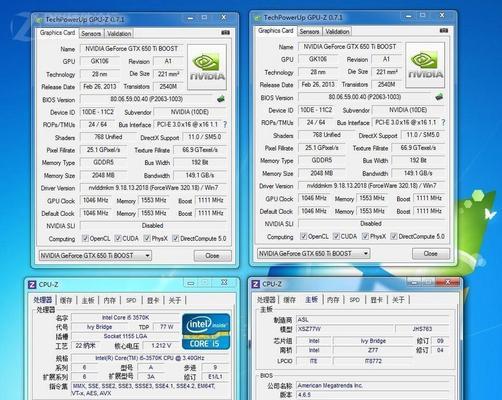The height and width of the screenshot is (400, 502).
Task: Toggle DirectCompute 5.0 checkbox in right GPU-Z
Action: [x=394, y=236]
